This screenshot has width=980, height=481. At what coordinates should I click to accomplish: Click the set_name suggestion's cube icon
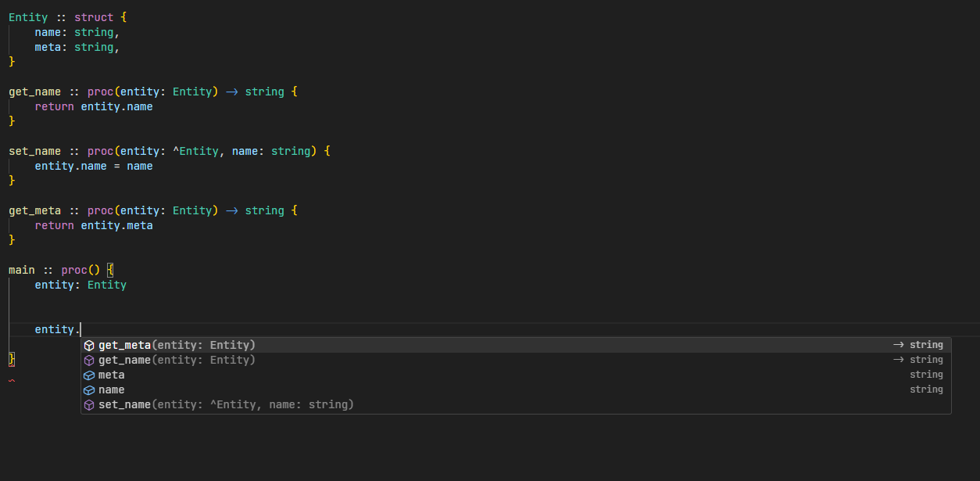(89, 404)
